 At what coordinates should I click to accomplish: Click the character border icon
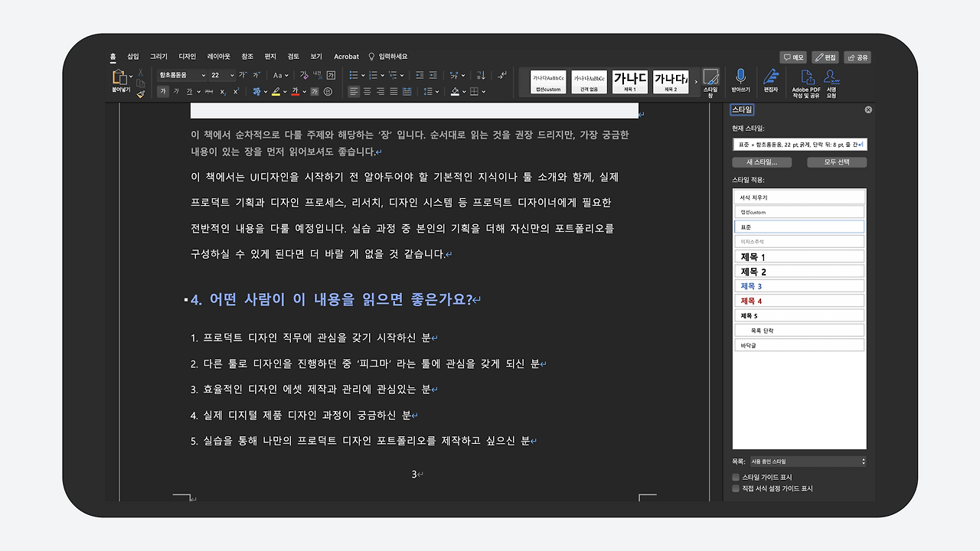[x=331, y=75]
